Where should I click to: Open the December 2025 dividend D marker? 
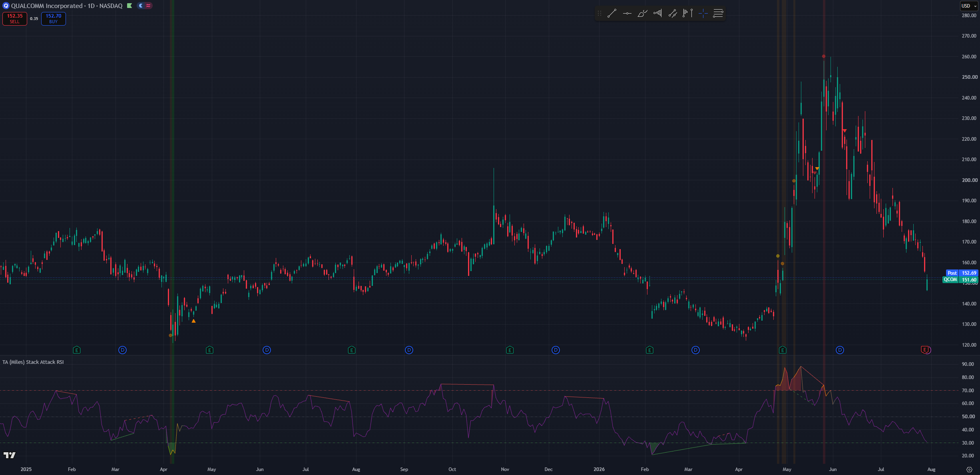pos(556,350)
